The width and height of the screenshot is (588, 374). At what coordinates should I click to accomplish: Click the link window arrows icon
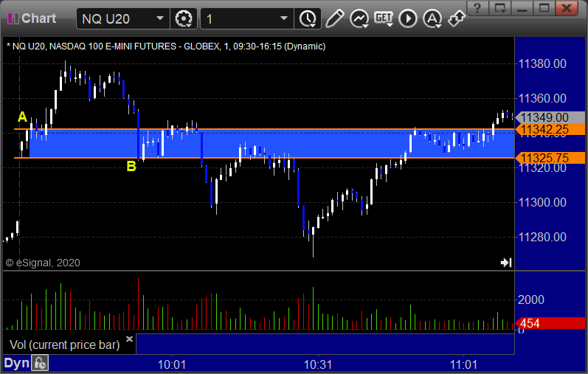pyautogui.click(x=457, y=18)
